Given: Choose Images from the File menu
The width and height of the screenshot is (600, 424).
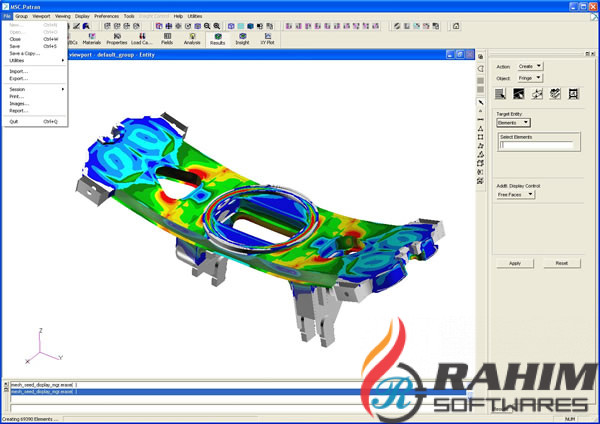Looking at the screenshot, I should click(36, 103).
